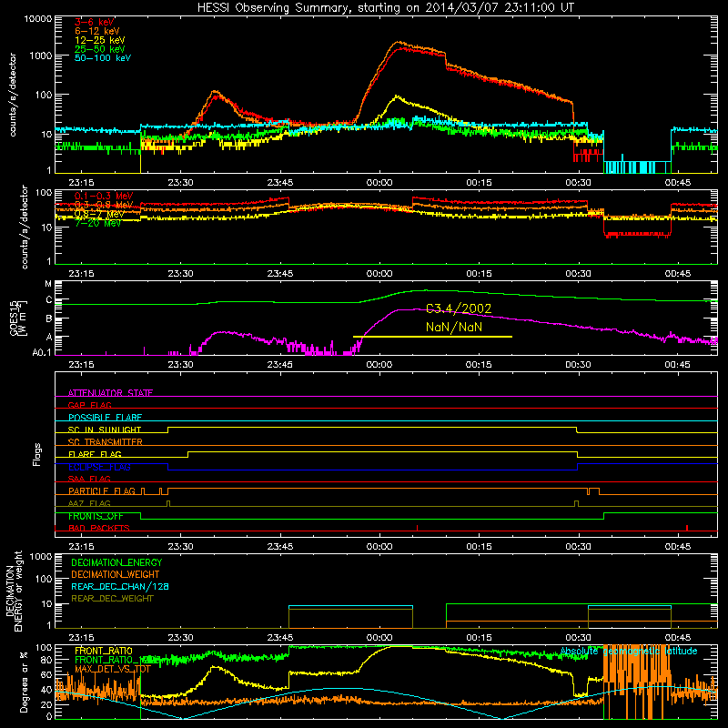
Task: Select the green 7-20 MeV legend label
Action: tap(98, 223)
